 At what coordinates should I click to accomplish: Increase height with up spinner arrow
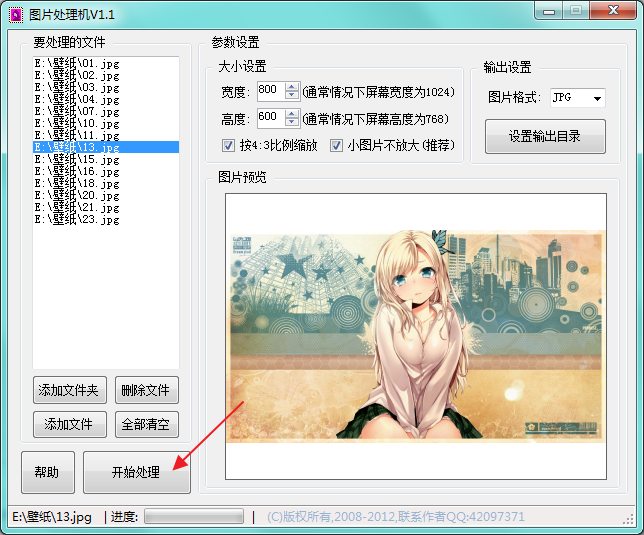pyautogui.click(x=292, y=113)
